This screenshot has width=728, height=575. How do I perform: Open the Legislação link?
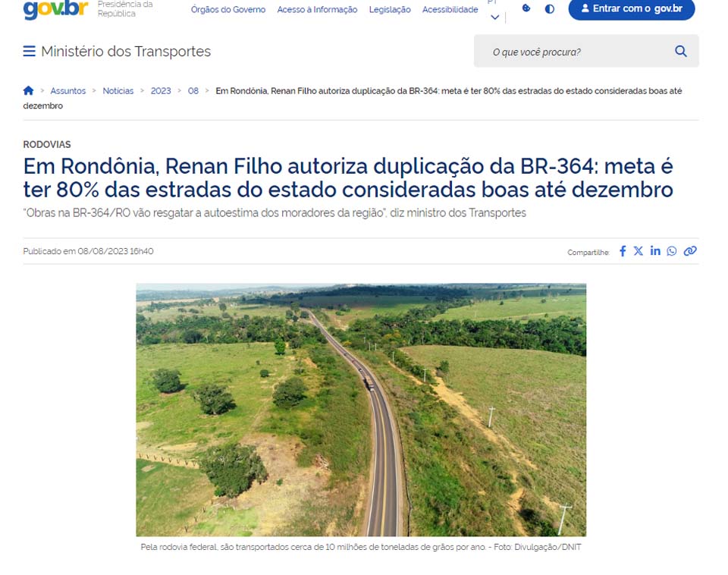(390, 9)
